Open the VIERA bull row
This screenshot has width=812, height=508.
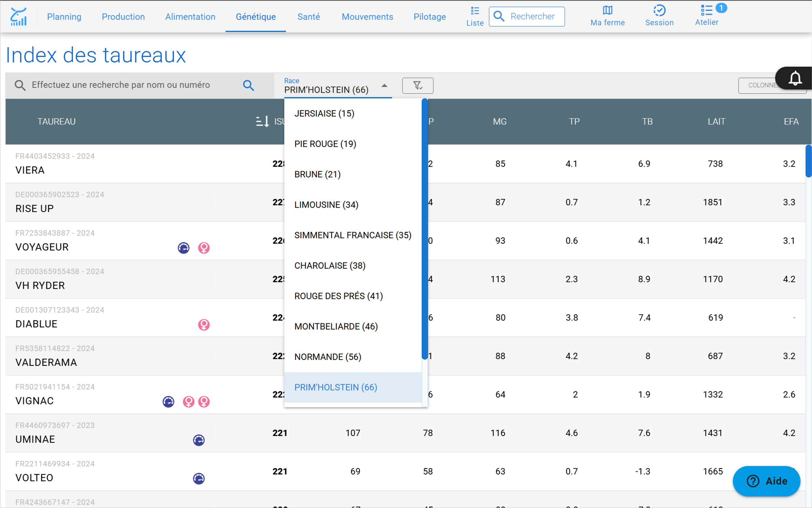[405, 164]
